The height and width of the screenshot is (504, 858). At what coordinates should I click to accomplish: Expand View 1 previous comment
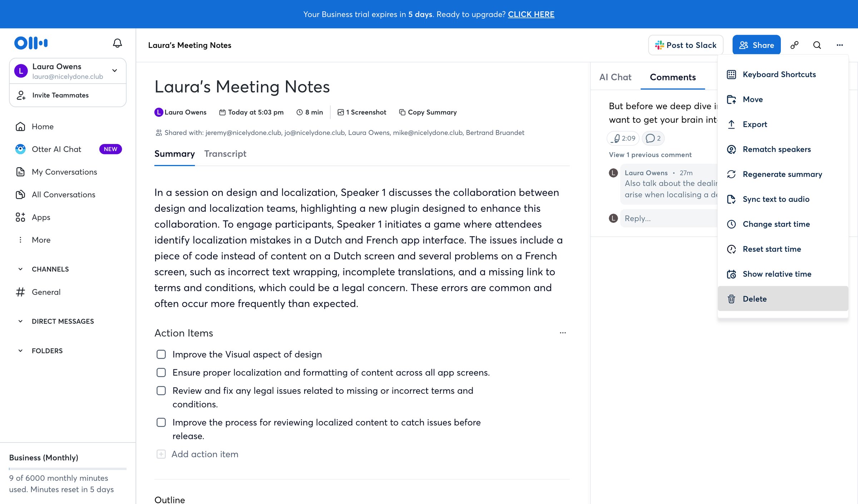(x=650, y=155)
